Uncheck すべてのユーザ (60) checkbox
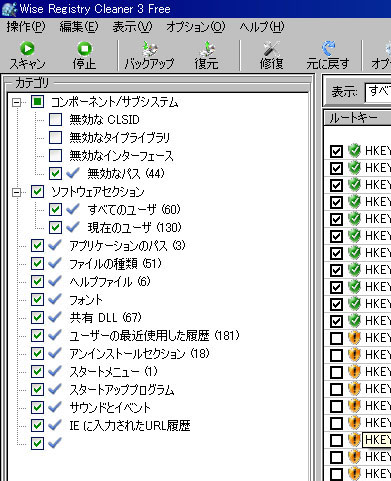Screen dimensions: 391x481 click(55, 210)
